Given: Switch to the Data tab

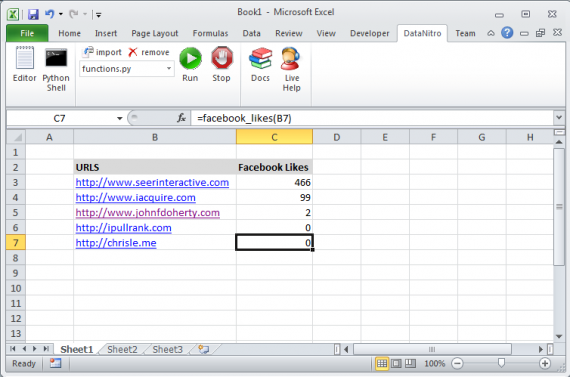Looking at the screenshot, I should coord(252,33).
